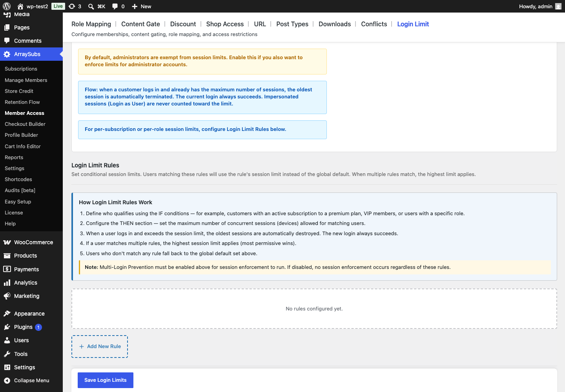Open Howdy, admin account menu
565x392 pixels.
tap(540, 6)
